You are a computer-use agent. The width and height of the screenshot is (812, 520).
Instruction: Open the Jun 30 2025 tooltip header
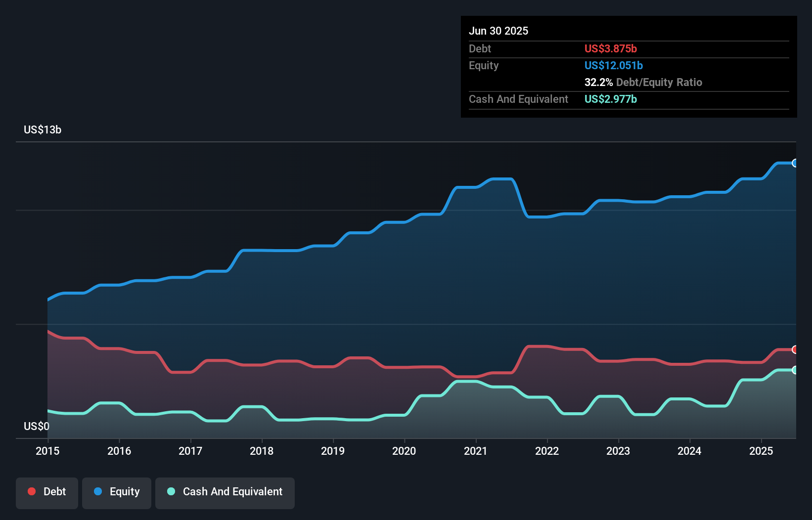click(499, 31)
